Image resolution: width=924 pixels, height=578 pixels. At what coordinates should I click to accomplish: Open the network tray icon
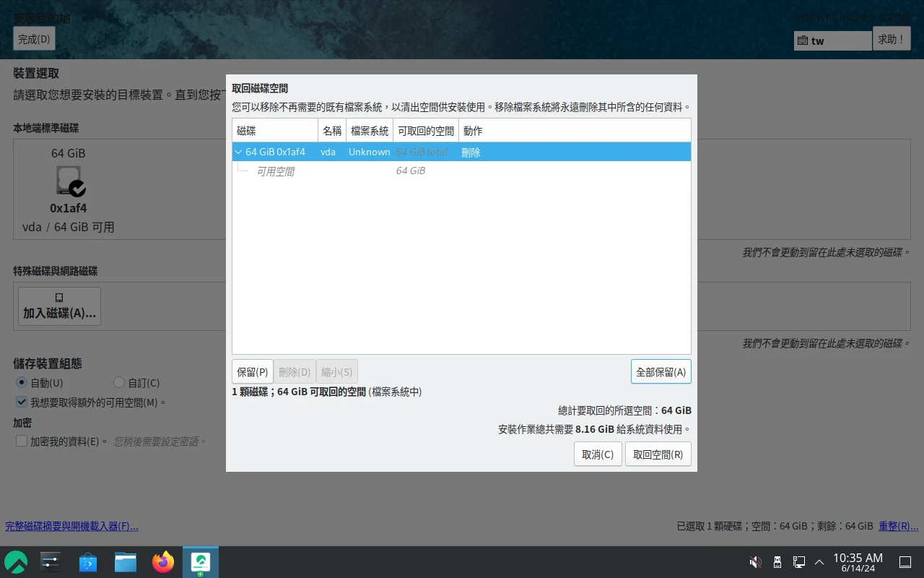point(799,562)
